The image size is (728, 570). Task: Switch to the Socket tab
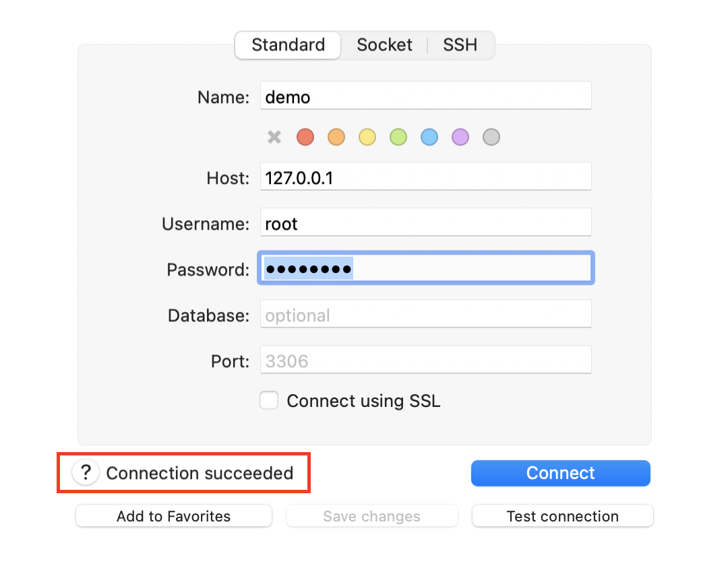[x=384, y=45]
